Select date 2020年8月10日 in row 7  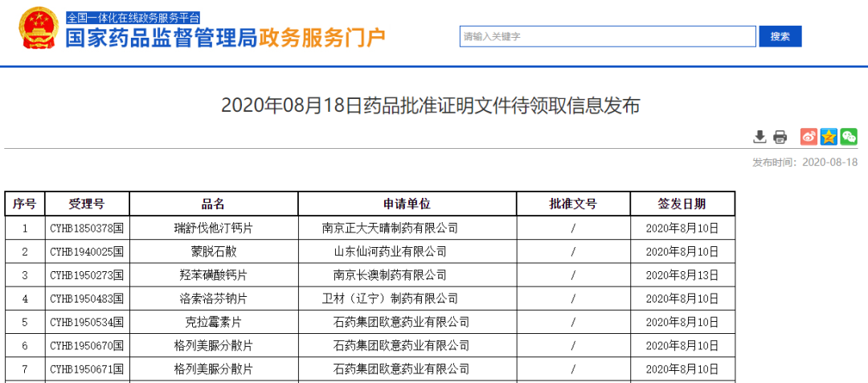(682, 369)
